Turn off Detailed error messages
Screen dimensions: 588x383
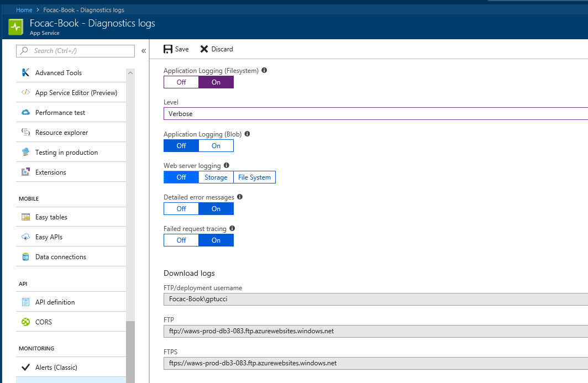[x=181, y=208]
